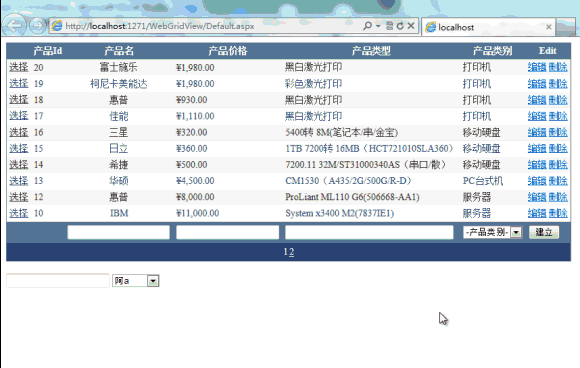Click 选择 link for product Id 20

(x=19, y=67)
